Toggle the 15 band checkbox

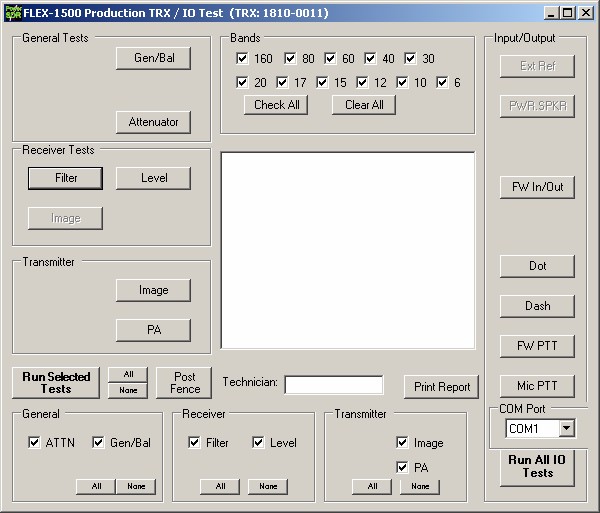(x=322, y=82)
